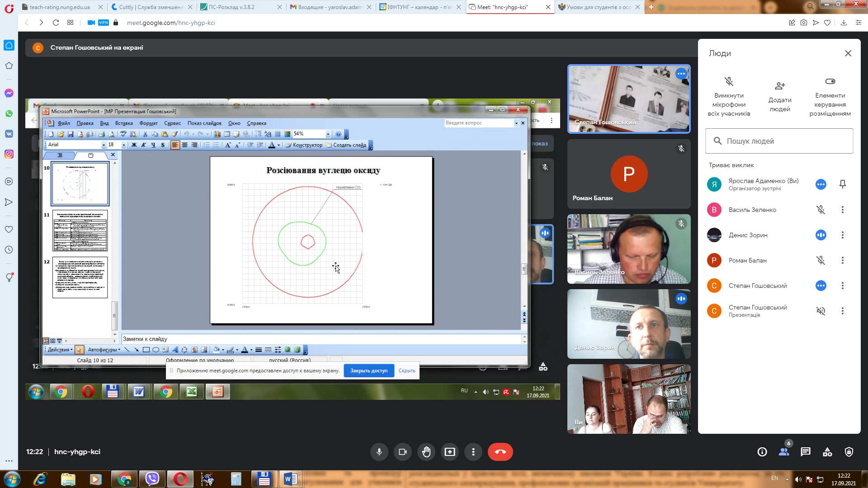
Task: Click the Save icon in PowerPoint toolbar
Action: pyautogui.click(x=71, y=134)
